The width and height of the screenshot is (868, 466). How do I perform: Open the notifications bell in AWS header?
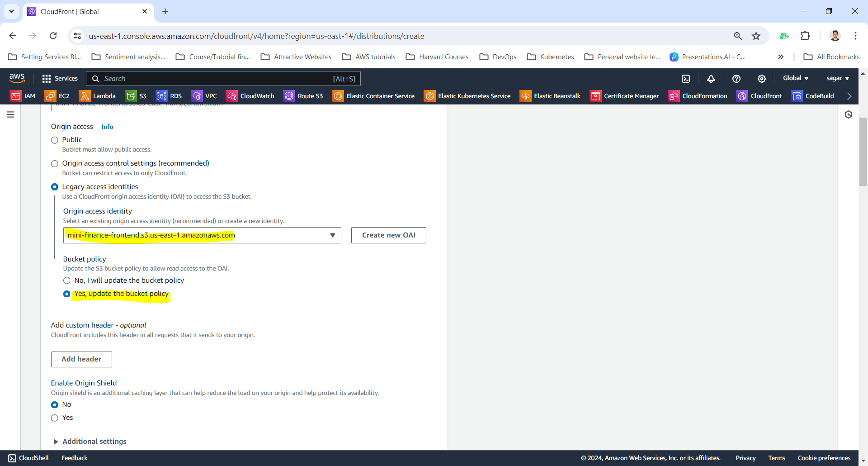[711, 79]
